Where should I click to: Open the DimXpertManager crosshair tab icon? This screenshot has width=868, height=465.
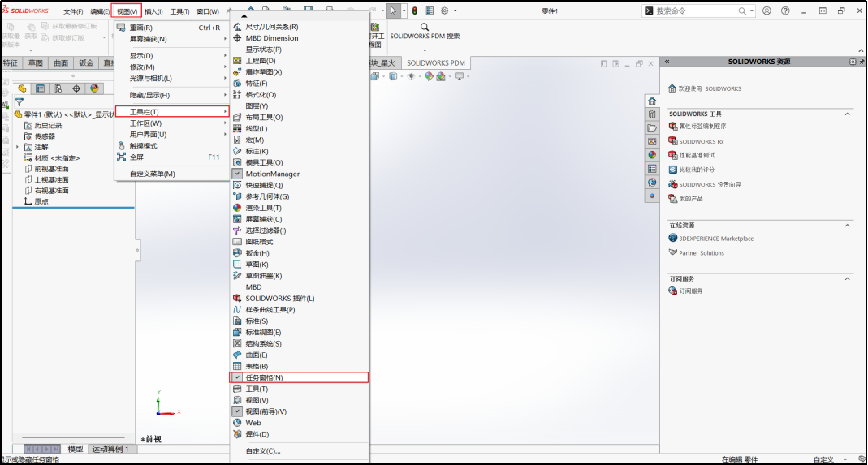(x=76, y=88)
